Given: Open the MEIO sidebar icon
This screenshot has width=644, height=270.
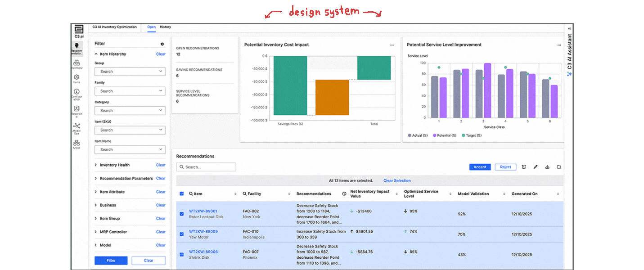Looking at the screenshot, I should (x=77, y=142).
